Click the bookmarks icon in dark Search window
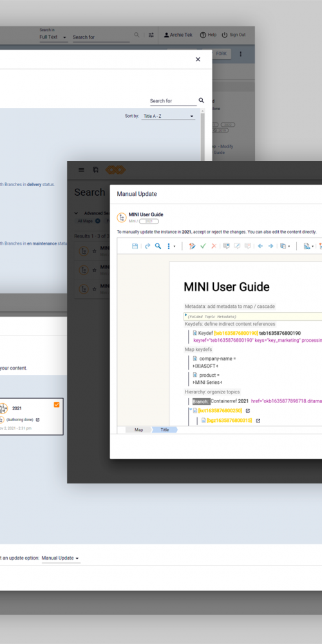This screenshot has width=322, height=644. 96,169
